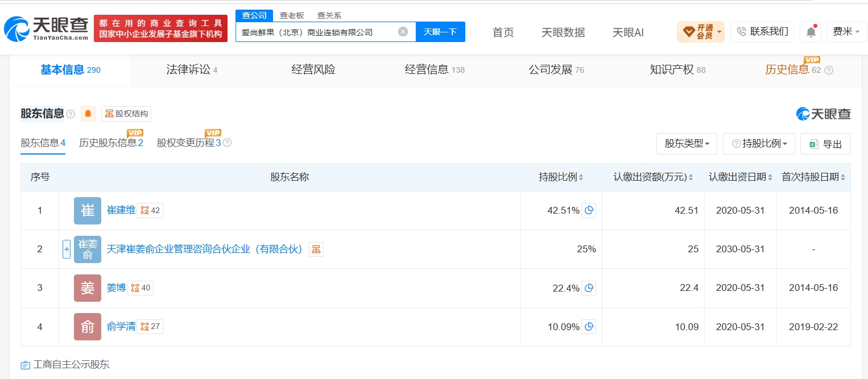Open the TianYanCha logo home link
This screenshot has height=379, width=868.
pyautogui.click(x=46, y=28)
